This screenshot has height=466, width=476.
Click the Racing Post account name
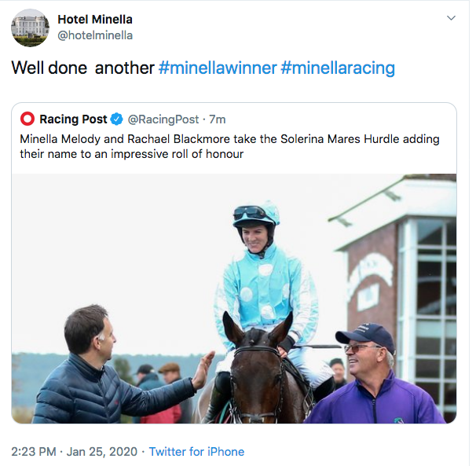[x=72, y=119]
